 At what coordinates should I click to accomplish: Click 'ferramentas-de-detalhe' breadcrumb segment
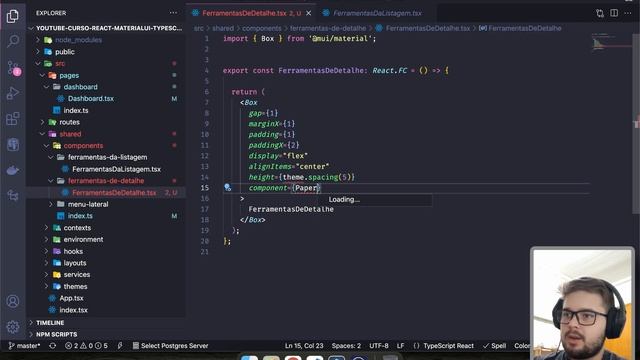tap(328, 28)
